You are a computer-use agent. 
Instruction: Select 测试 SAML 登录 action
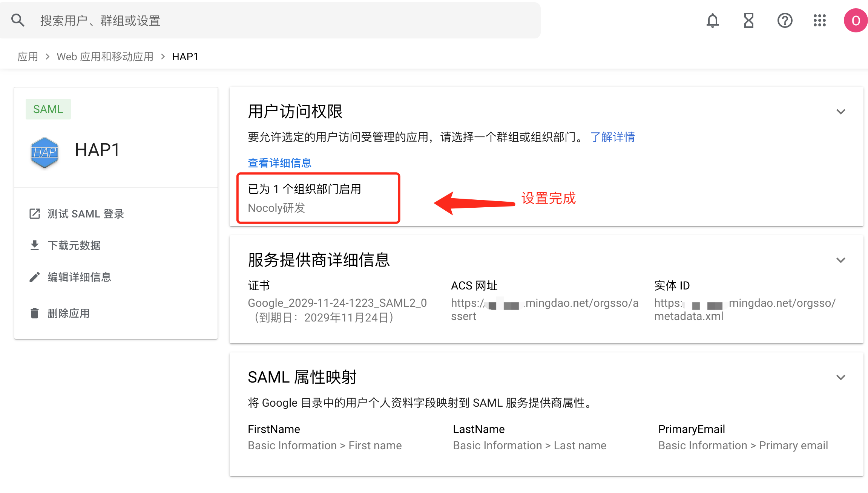pyautogui.click(x=86, y=214)
